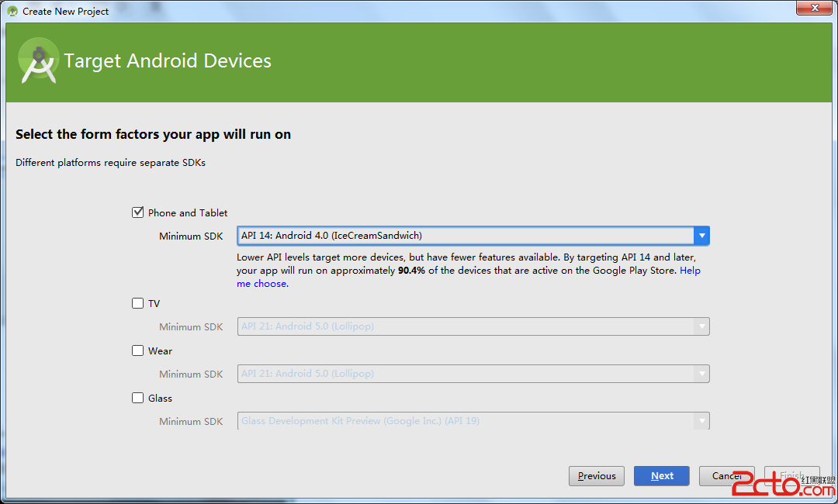Click the 'Target Android Devices' header title
Image resolution: width=838 pixels, height=504 pixels.
coord(168,61)
